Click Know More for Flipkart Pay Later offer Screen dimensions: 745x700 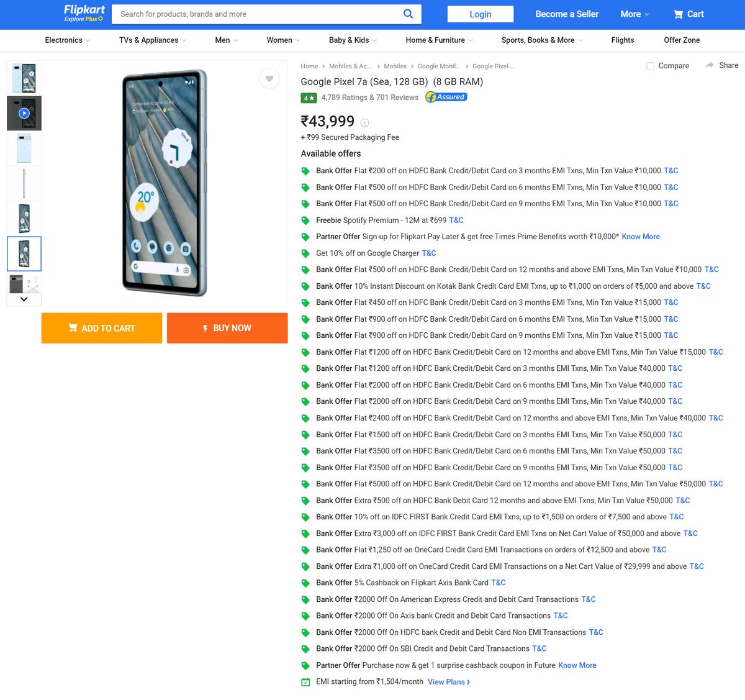[641, 237]
